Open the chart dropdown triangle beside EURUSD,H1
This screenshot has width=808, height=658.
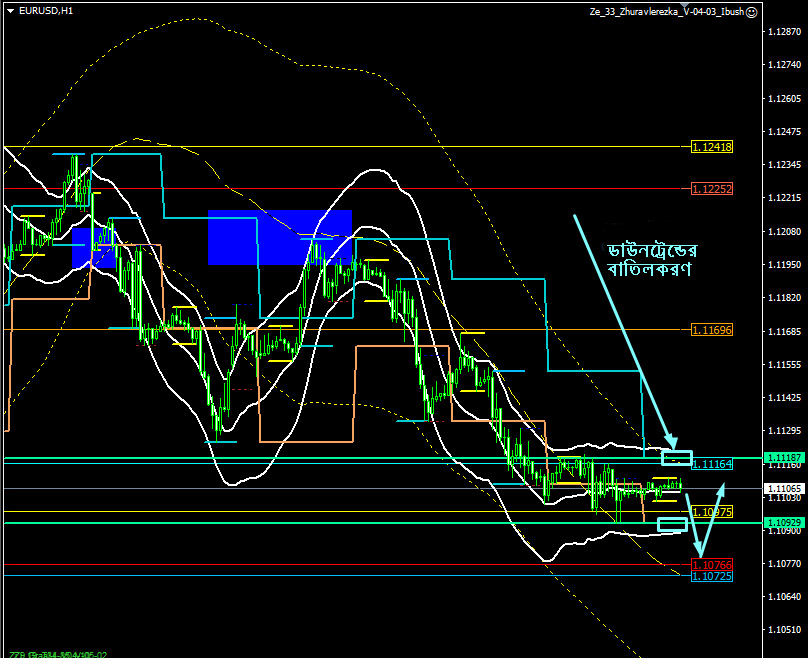click(x=10, y=11)
